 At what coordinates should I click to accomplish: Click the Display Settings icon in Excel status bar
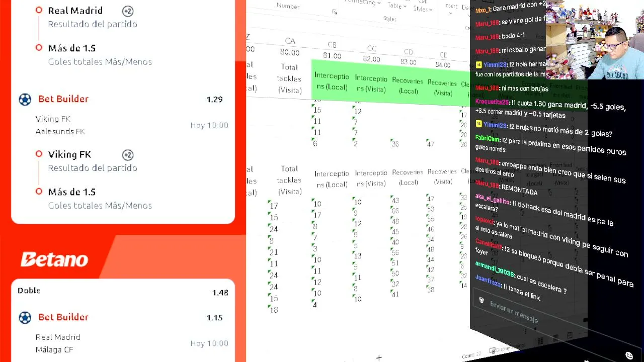point(492,350)
